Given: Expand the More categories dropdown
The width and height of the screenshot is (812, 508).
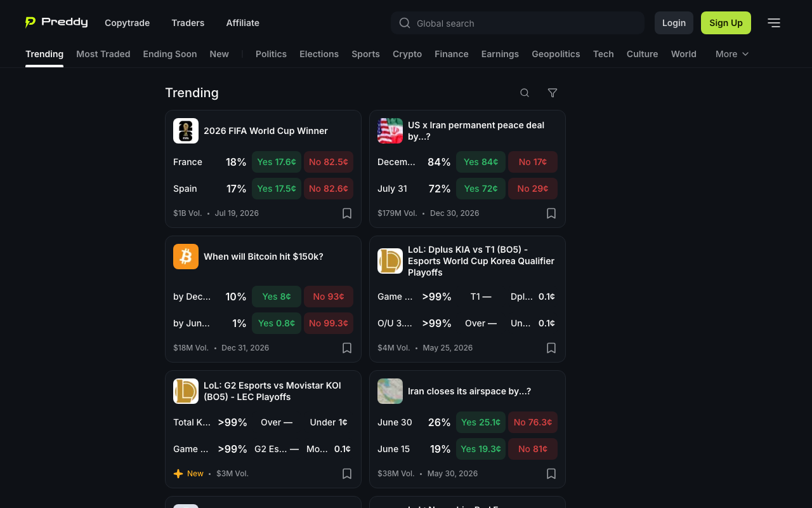Looking at the screenshot, I should point(732,54).
